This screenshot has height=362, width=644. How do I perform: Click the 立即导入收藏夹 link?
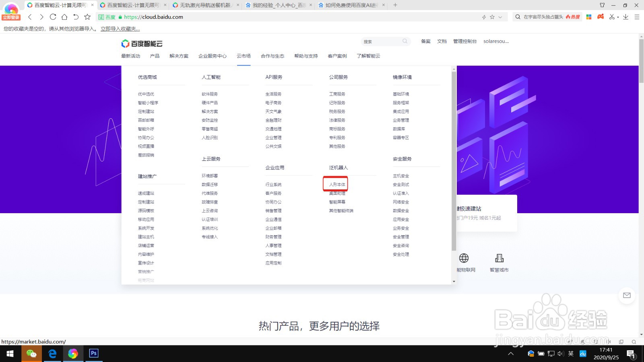tap(120, 29)
